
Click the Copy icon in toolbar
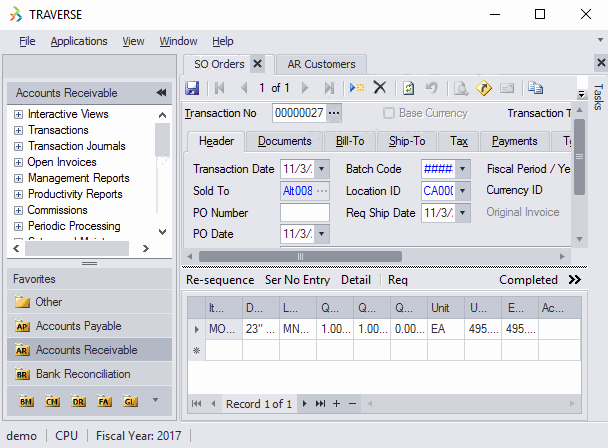(536, 88)
